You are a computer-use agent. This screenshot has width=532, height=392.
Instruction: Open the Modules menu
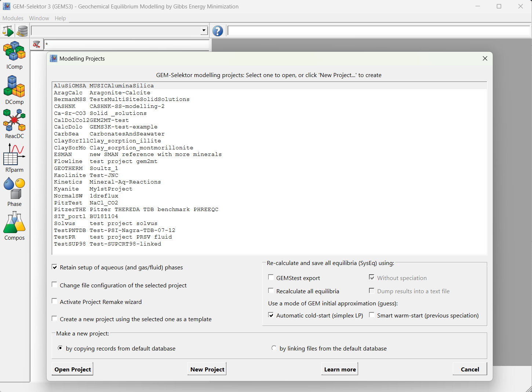click(x=13, y=18)
